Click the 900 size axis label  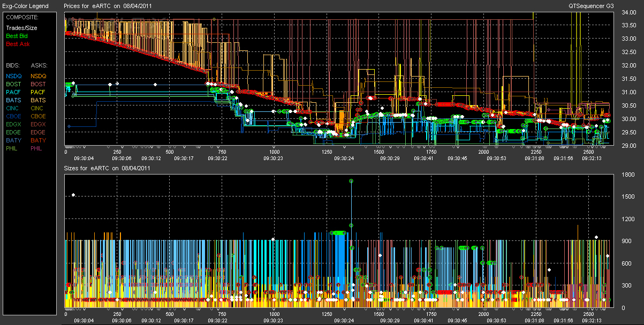tap(626, 241)
